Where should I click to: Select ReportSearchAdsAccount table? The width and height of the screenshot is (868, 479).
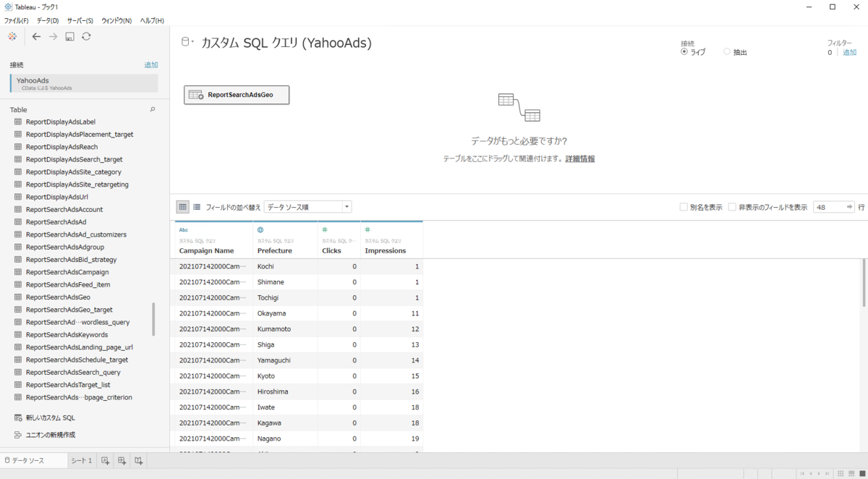pyautogui.click(x=64, y=209)
